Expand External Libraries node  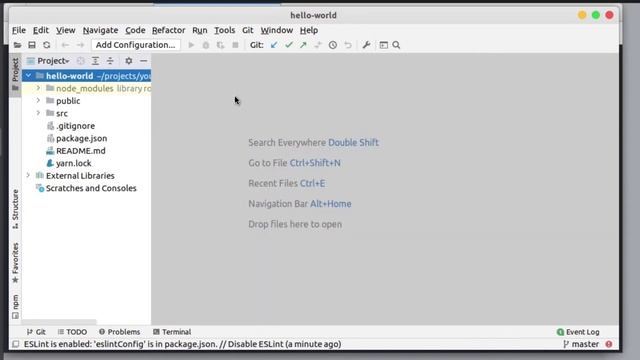[x=28, y=176]
